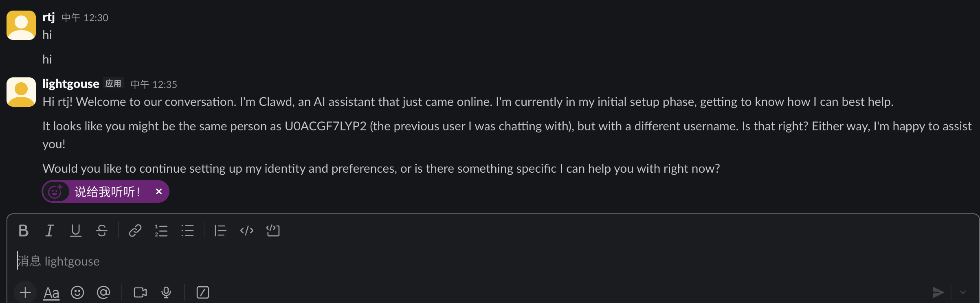The width and height of the screenshot is (980, 303).
Task: Format text as inline code
Action: pyautogui.click(x=247, y=231)
